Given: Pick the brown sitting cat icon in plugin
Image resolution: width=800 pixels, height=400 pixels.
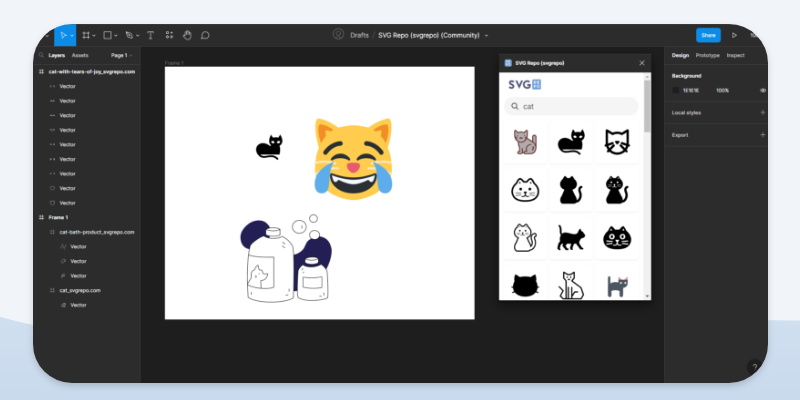Looking at the screenshot, I should point(525,142).
